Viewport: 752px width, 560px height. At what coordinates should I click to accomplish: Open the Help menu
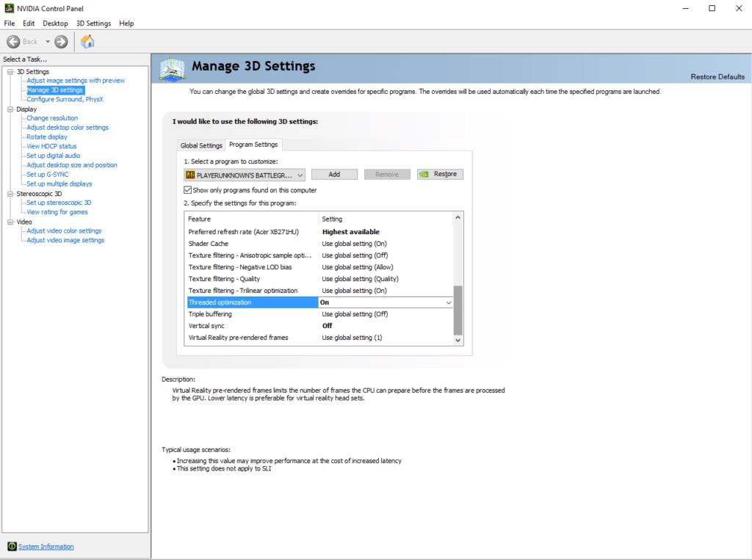(126, 23)
